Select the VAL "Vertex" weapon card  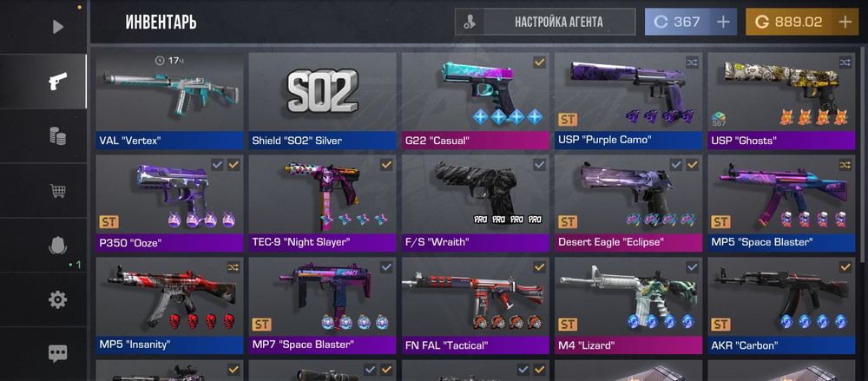tap(169, 101)
